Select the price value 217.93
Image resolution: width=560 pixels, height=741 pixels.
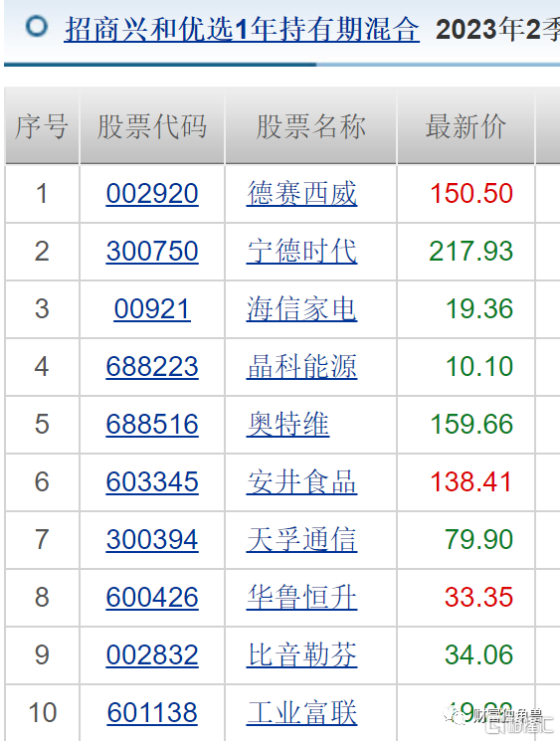pos(471,251)
